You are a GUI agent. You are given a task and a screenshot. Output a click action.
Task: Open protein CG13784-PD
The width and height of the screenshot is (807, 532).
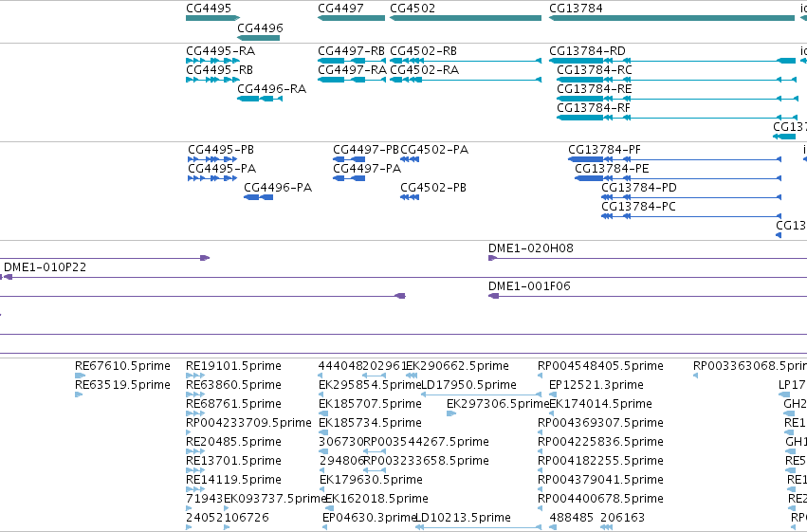coord(691,197)
